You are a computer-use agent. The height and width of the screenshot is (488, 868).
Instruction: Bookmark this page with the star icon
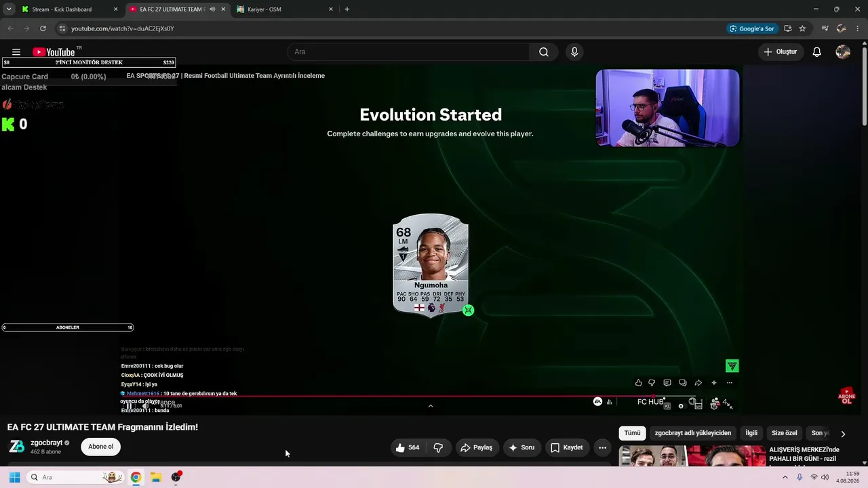coord(802,28)
